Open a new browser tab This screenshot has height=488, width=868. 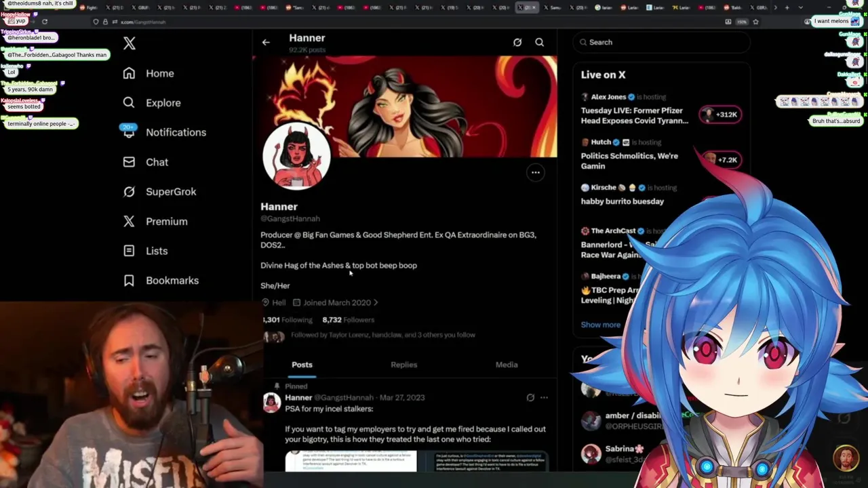tap(787, 7)
